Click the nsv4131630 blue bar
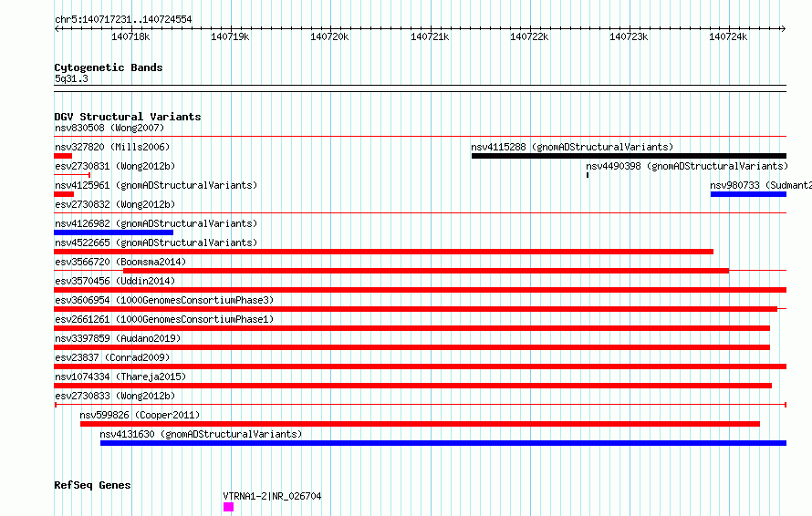812x516 pixels. click(443, 443)
